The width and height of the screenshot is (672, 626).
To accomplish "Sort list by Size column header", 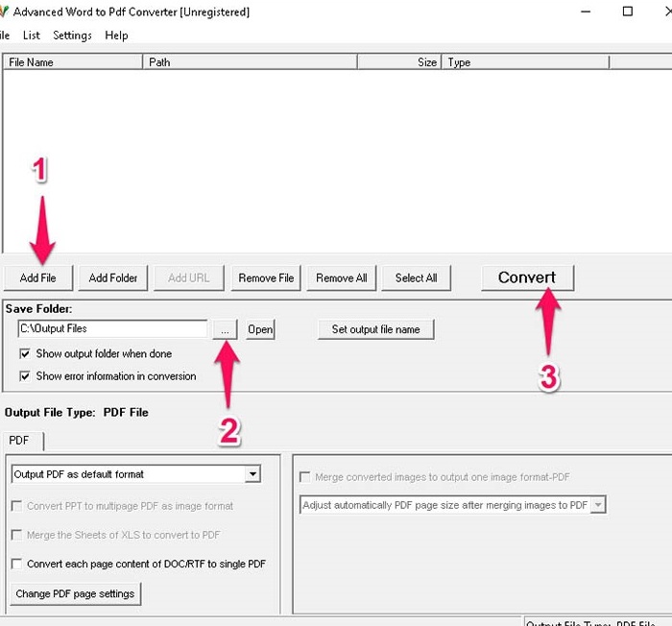I will [399, 62].
